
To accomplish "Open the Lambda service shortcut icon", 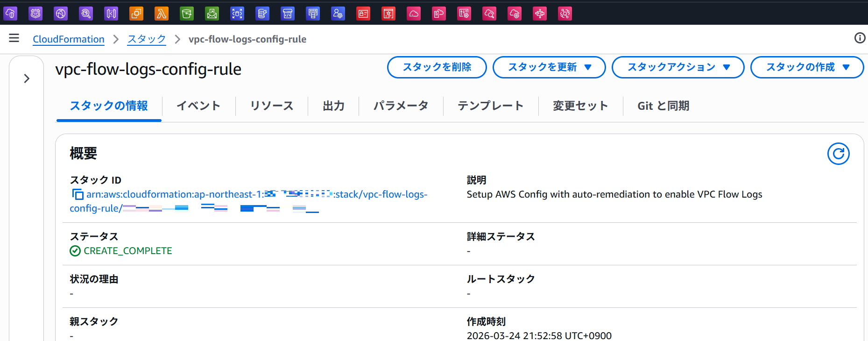I will click(x=162, y=14).
